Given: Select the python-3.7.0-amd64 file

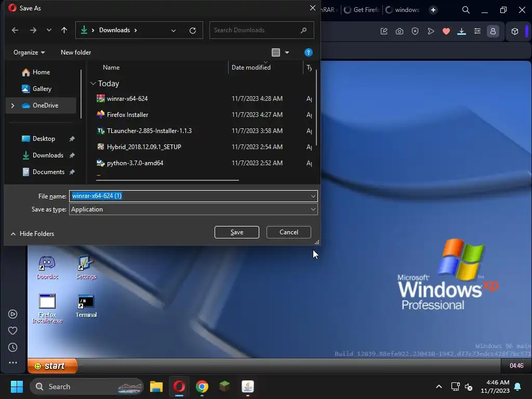Looking at the screenshot, I should [x=135, y=163].
